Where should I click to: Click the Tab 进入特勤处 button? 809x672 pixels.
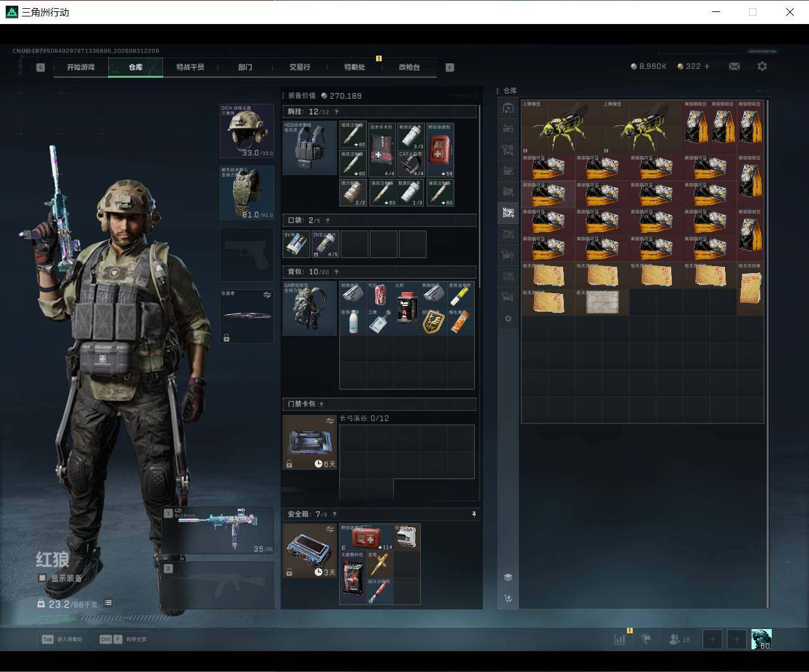click(63, 639)
